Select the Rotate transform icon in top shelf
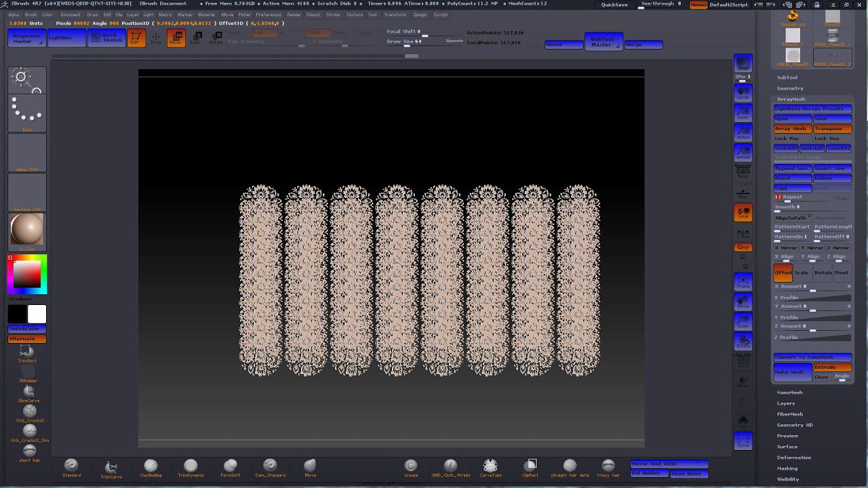 pyautogui.click(x=216, y=38)
